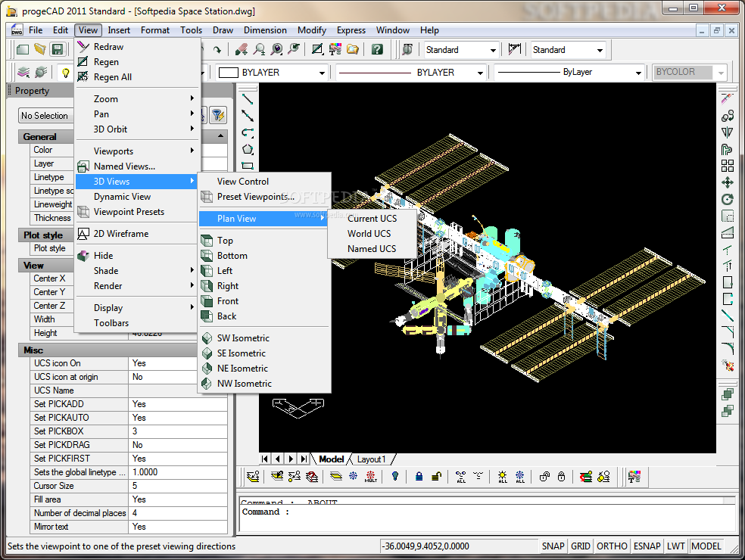This screenshot has width=745, height=560.
Task: Click the Help question mark icon
Action: pyautogui.click(x=377, y=49)
